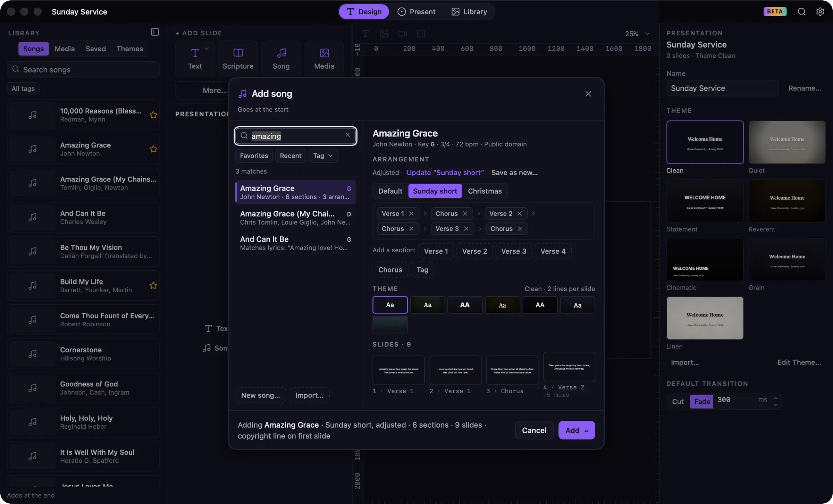
Task: Toggle the star on Build My Life
Action: [153, 286]
